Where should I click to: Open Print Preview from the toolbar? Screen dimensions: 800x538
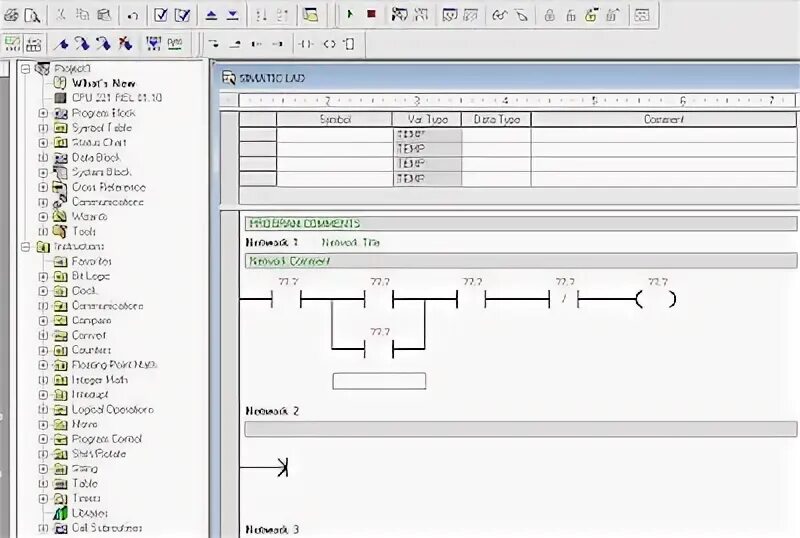tap(32, 15)
